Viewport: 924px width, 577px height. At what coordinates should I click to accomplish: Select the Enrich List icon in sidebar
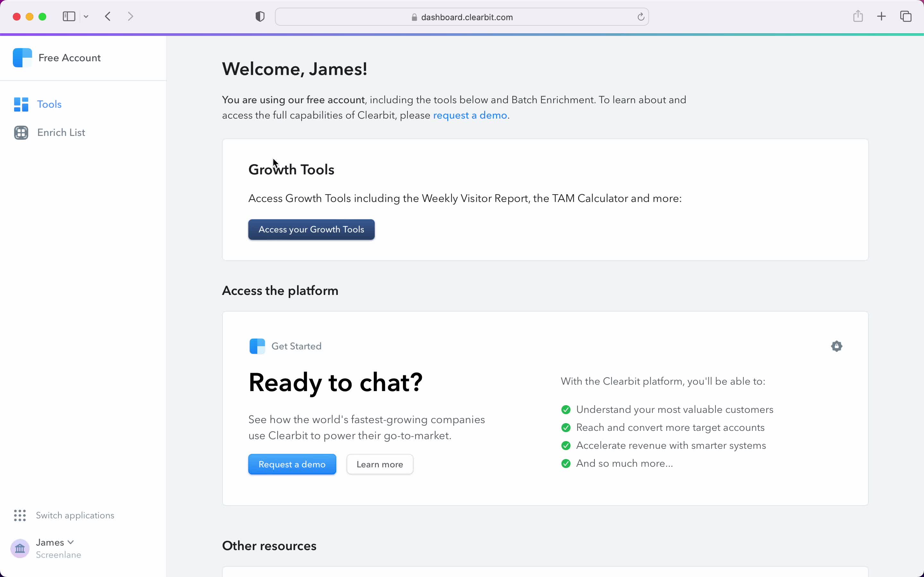pos(20,132)
